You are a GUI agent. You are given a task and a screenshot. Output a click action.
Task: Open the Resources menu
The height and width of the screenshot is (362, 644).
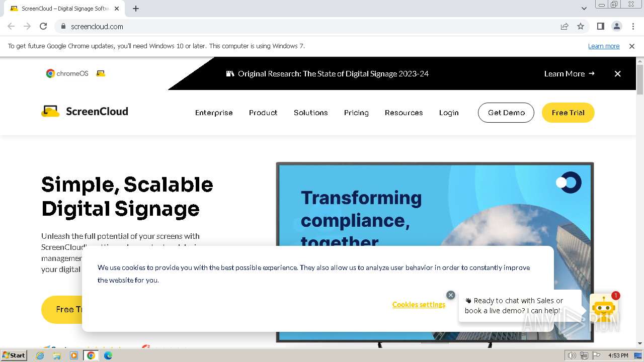404,113
